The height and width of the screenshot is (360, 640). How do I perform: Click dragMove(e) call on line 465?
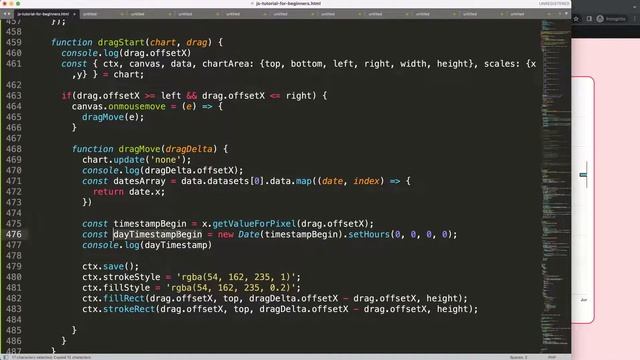[113, 117]
